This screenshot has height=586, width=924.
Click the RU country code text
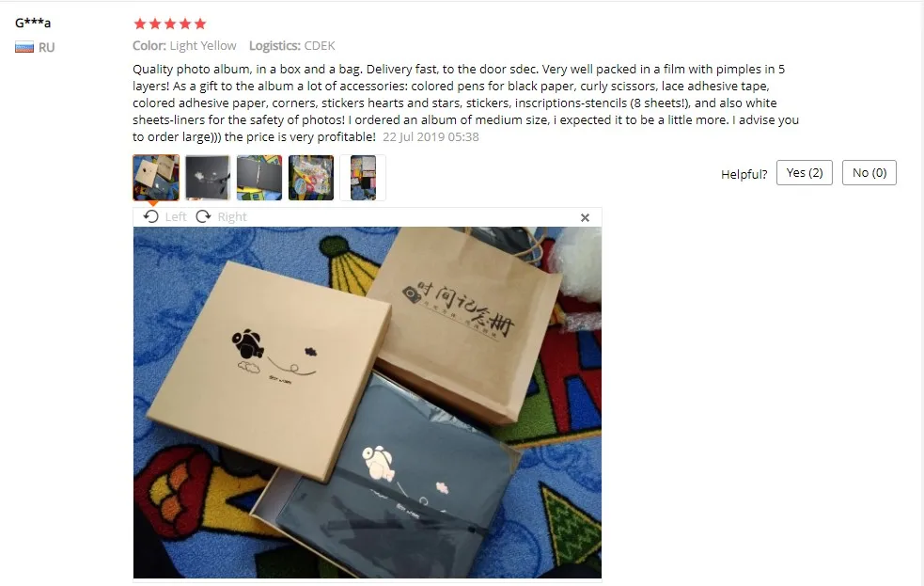pyautogui.click(x=47, y=47)
